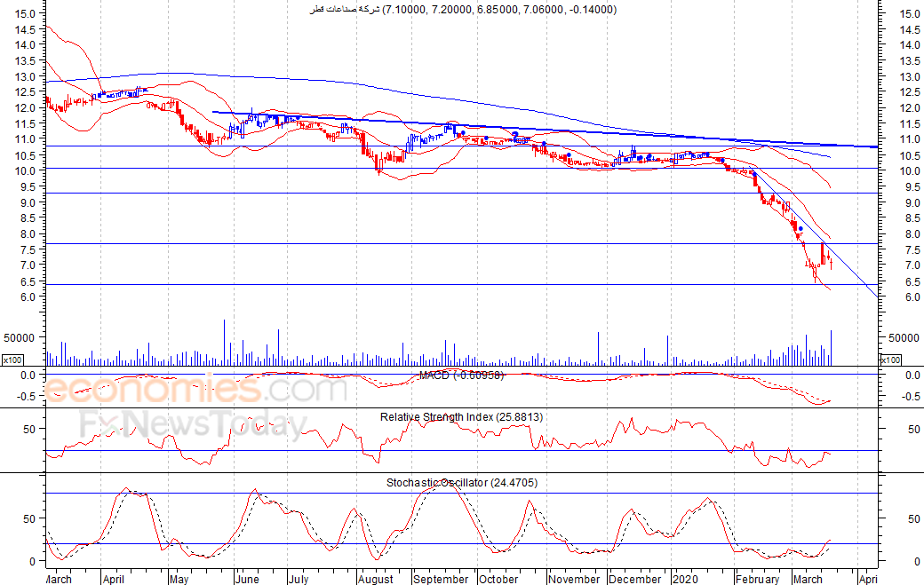Select the 50000 volume label on the right axis

904,338
